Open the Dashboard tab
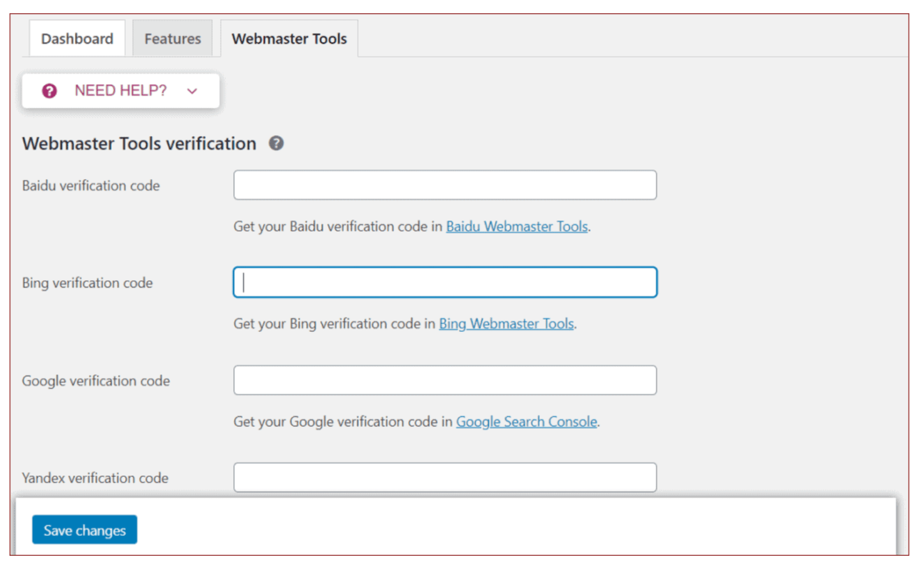924x565 pixels. [x=77, y=39]
